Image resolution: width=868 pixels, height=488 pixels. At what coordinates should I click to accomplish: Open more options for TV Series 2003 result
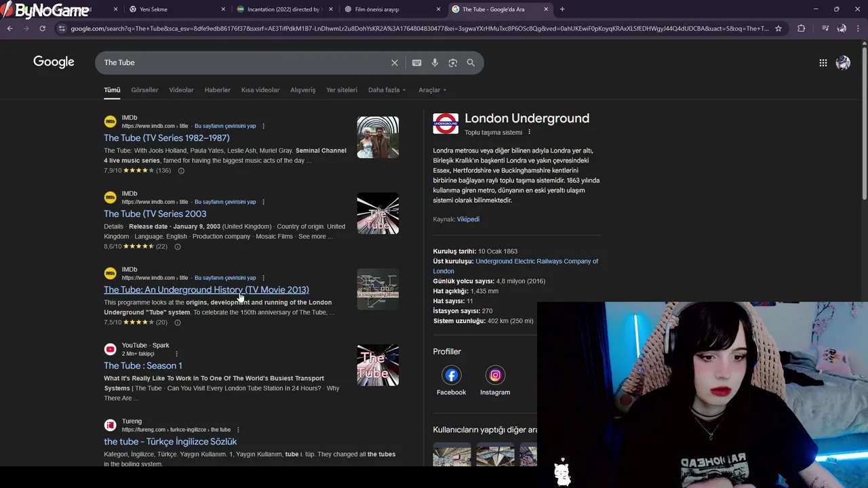click(263, 202)
